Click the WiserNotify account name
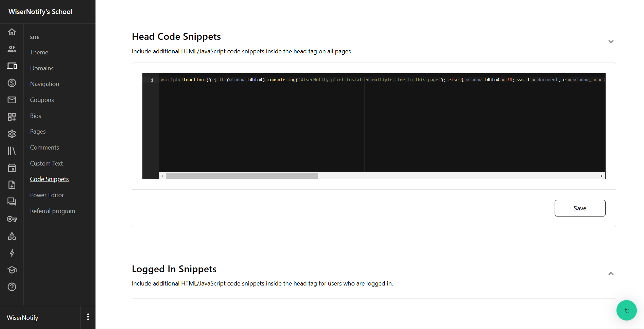The height and width of the screenshot is (329, 644). click(x=22, y=318)
